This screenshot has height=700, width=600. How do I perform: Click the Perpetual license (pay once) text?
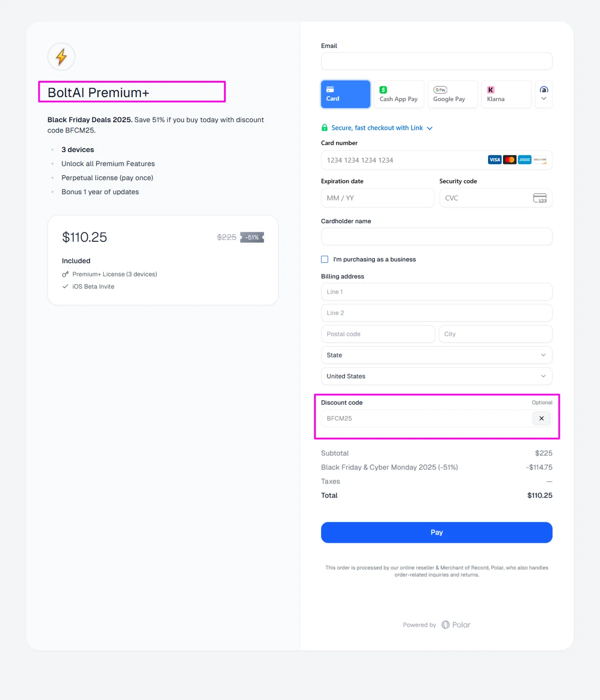tap(107, 178)
